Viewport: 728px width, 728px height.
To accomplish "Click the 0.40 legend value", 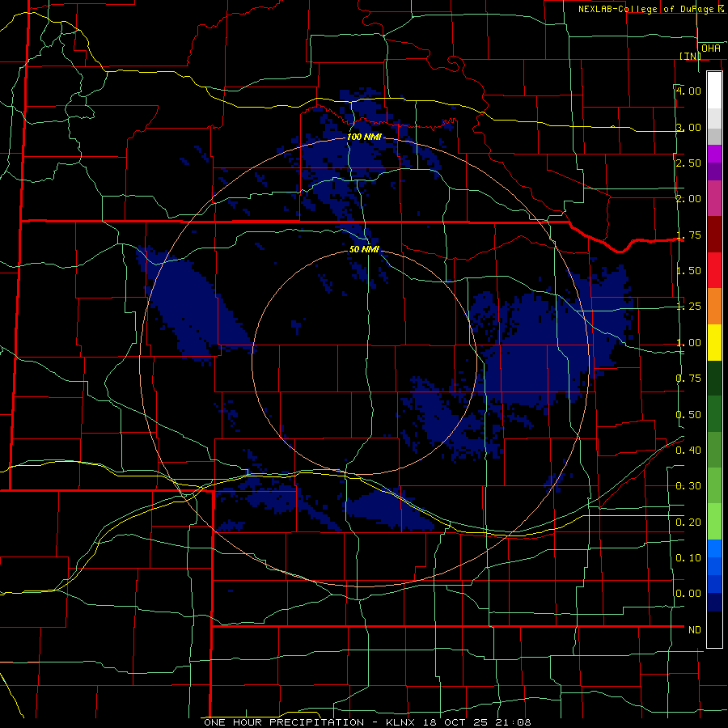I will point(688,451).
